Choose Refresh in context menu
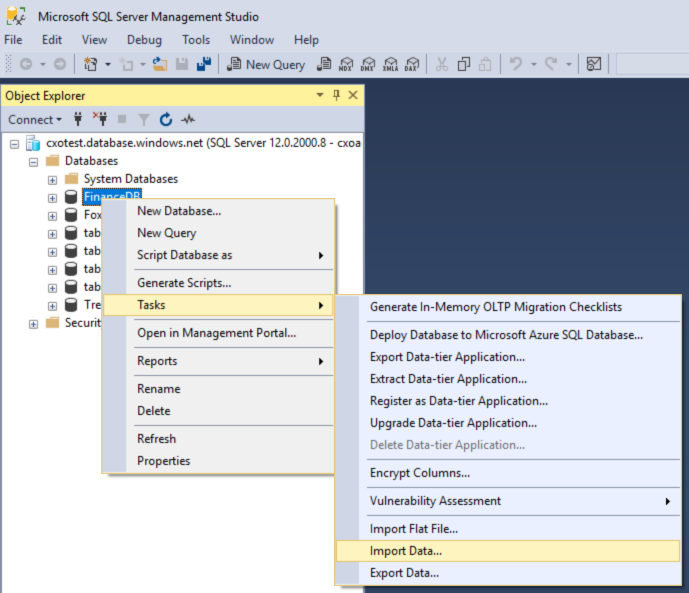Image resolution: width=689 pixels, height=593 pixels. [x=218, y=439]
